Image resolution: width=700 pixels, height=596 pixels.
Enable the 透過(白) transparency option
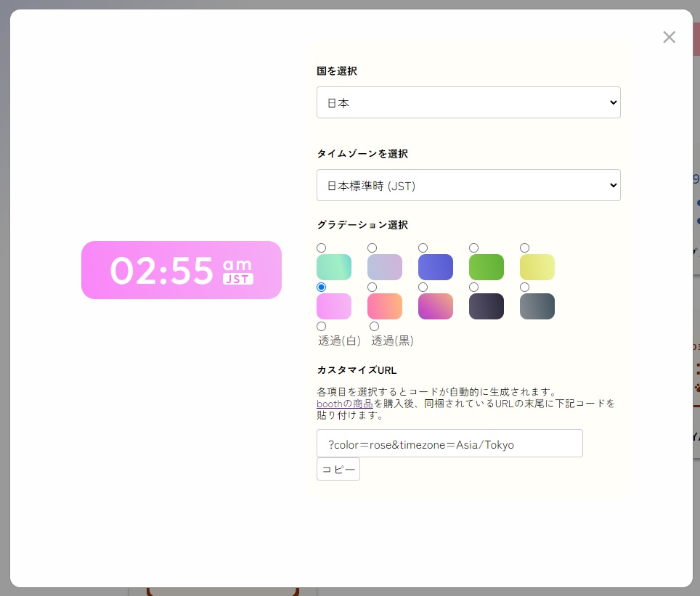coord(321,326)
